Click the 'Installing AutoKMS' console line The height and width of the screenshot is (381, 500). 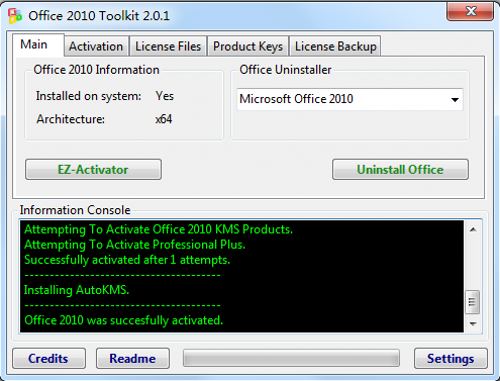point(76,290)
